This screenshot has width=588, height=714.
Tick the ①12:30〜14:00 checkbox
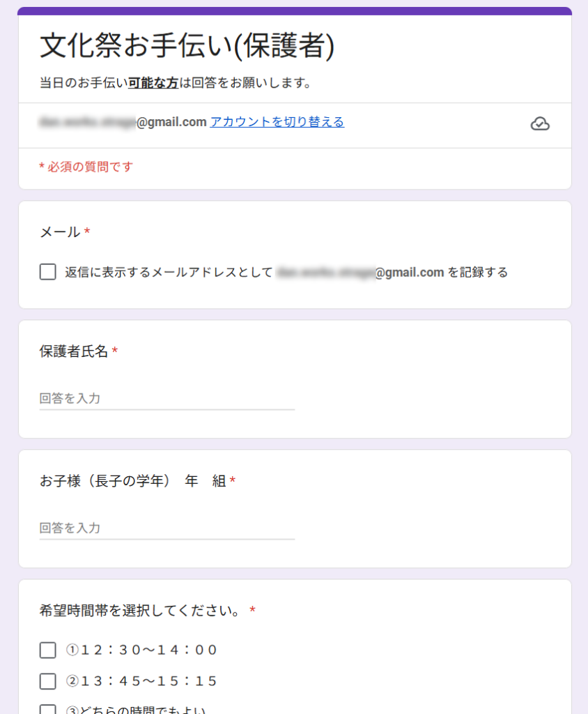pos(48,650)
